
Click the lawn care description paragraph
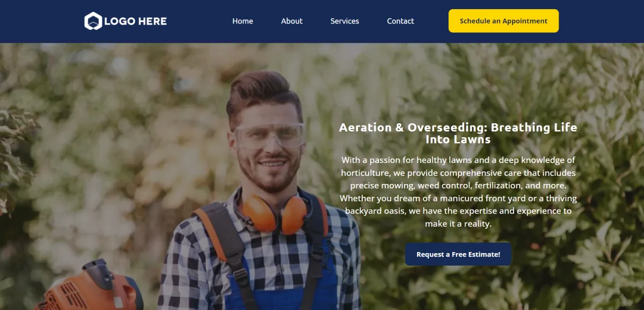(x=458, y=191)
